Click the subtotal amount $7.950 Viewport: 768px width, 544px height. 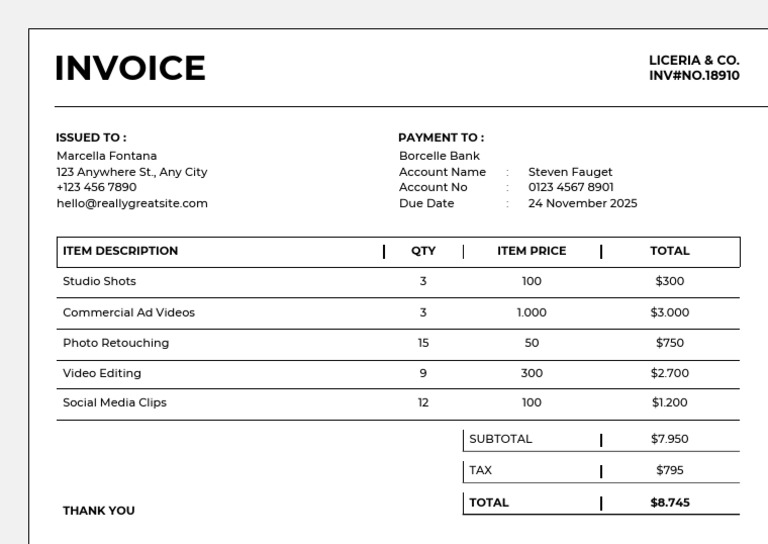[669, 439]
